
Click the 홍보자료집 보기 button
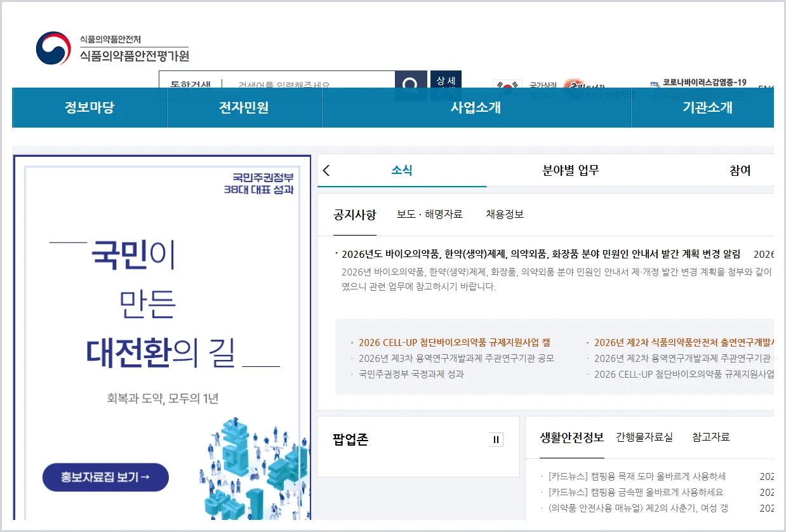pos(105,477)
